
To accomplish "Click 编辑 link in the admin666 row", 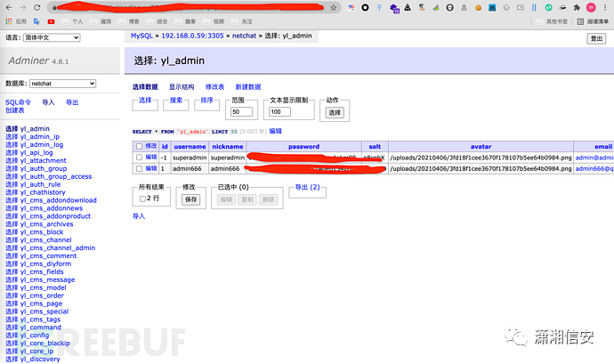I will click(151, 168).
